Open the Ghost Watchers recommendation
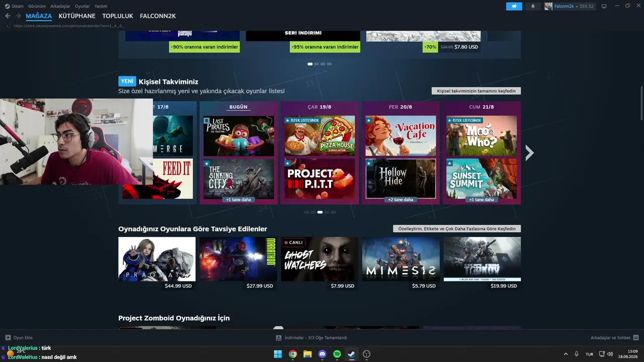This screenshot has height=362, width=644. point(319,259)
